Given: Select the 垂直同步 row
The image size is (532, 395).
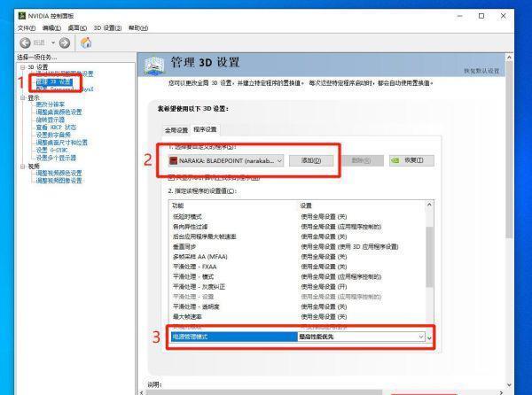Looking at the screenshot, I should [297, 246].
